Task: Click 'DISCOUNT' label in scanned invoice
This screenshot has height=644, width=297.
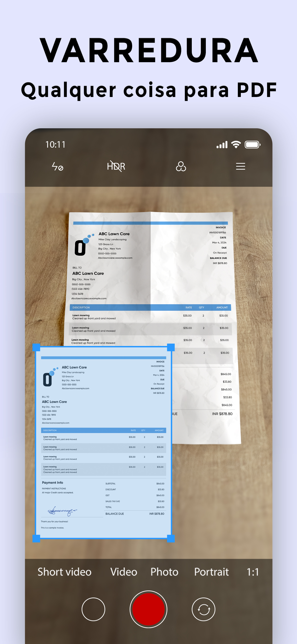Action: tap(111, 489)
